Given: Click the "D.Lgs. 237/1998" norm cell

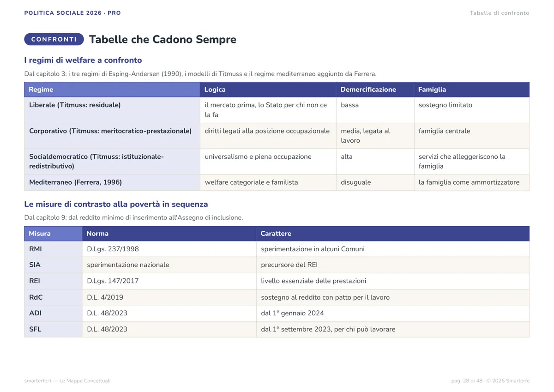Looking at the screenshot, I should 169,249.
